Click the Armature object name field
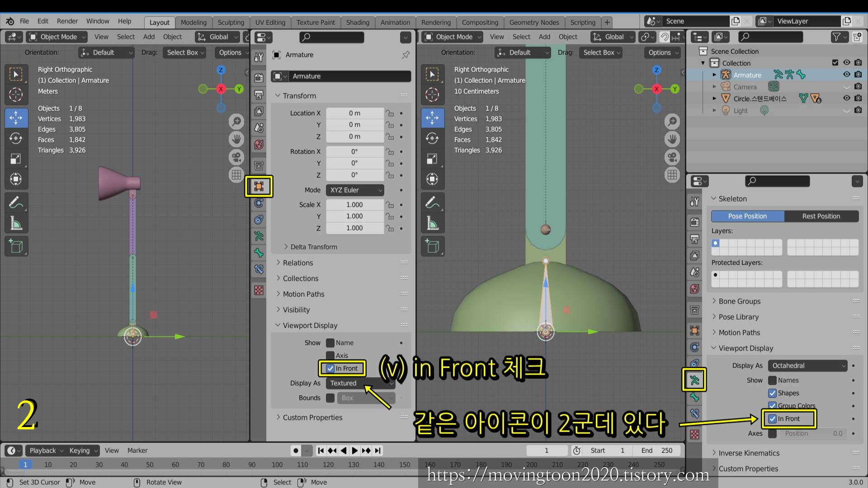868x488 pixels. pyautogui.click(x=349, y=76)
